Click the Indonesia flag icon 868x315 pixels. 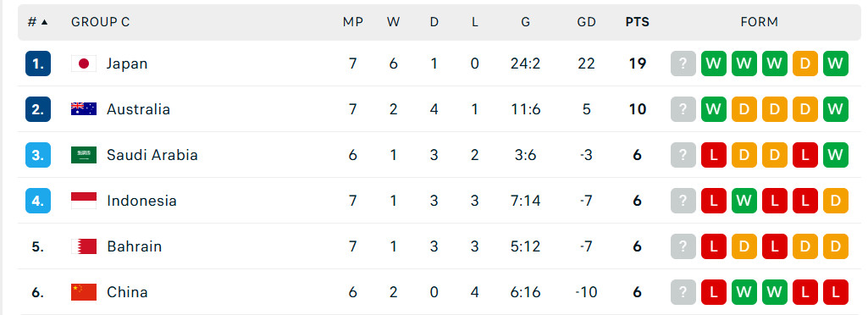coord(84,201)
